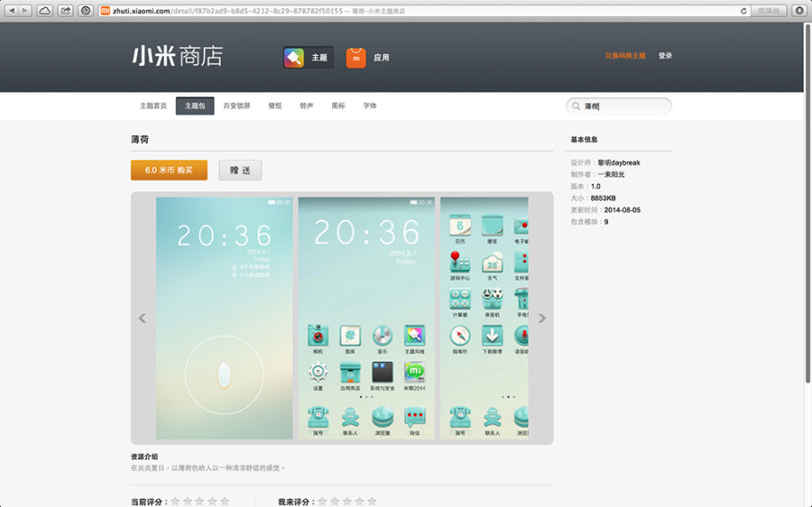Click the 当前评分 label

tap(149, 502)
